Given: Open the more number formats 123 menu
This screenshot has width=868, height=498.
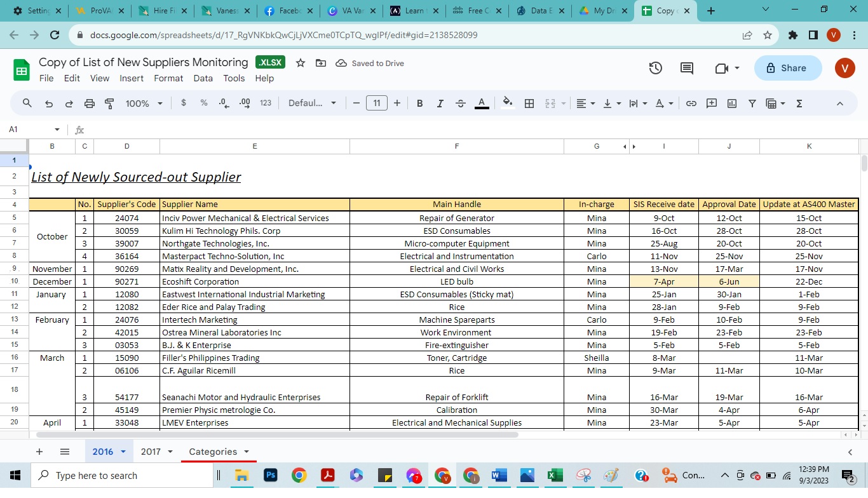Looking at the screenshot, I should (x=266, y=103).
